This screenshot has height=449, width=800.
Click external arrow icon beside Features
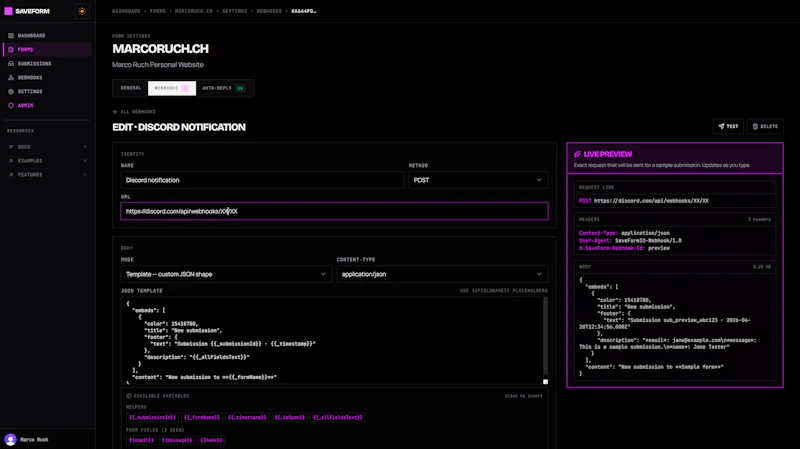[x=11, y=174]
